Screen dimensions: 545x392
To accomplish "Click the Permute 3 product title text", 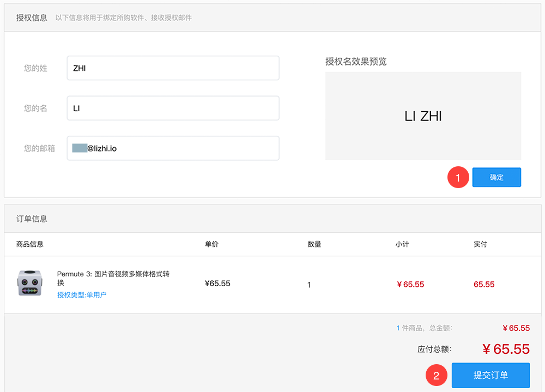I will [x=113, y=278].
